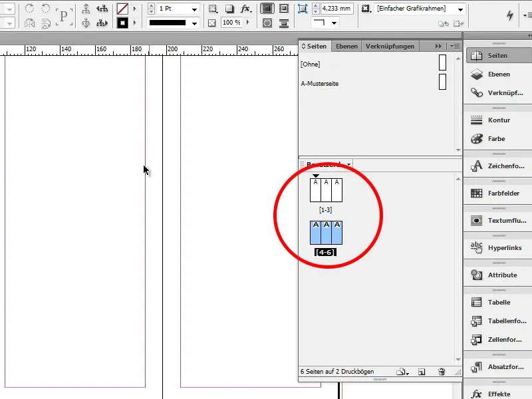Switch to the Ebenen tab
The image size is (532, 399).
[x=346, y=46]
